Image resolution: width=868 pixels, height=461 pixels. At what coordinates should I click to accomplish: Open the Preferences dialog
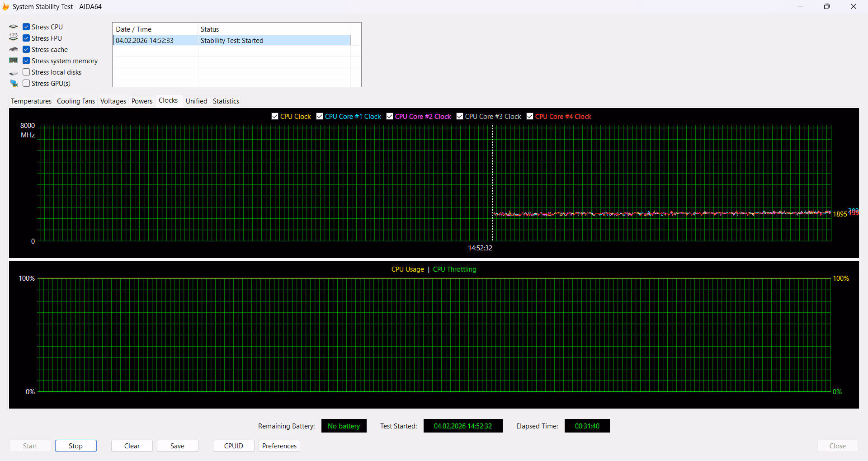pos(279,446)
